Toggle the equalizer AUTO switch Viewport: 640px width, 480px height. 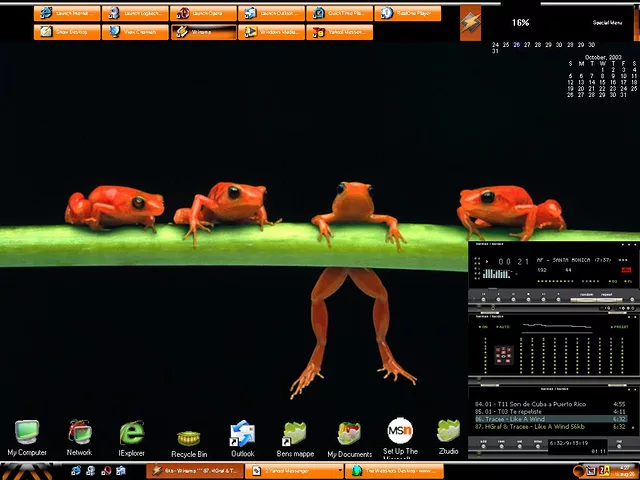504,326
